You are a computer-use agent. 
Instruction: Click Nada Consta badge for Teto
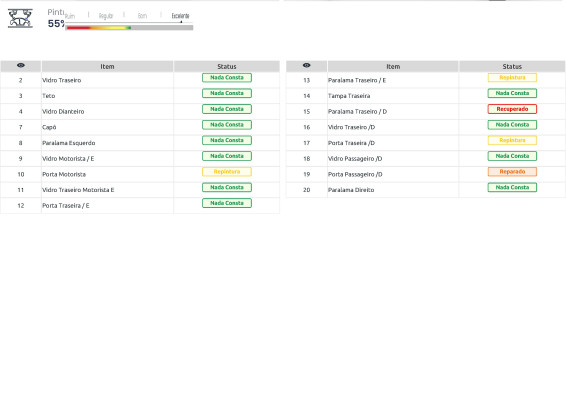227,93
